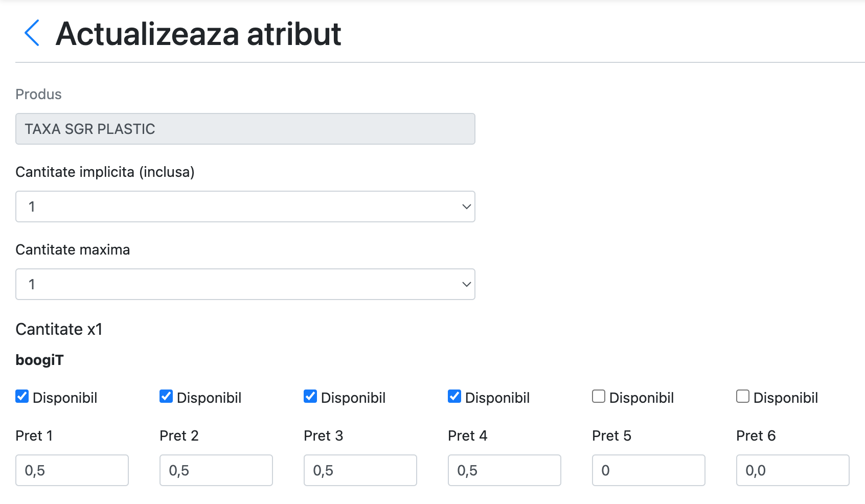Expand the Cantitate maxima dropdown
865x504 pixels.
pos(245,284)
